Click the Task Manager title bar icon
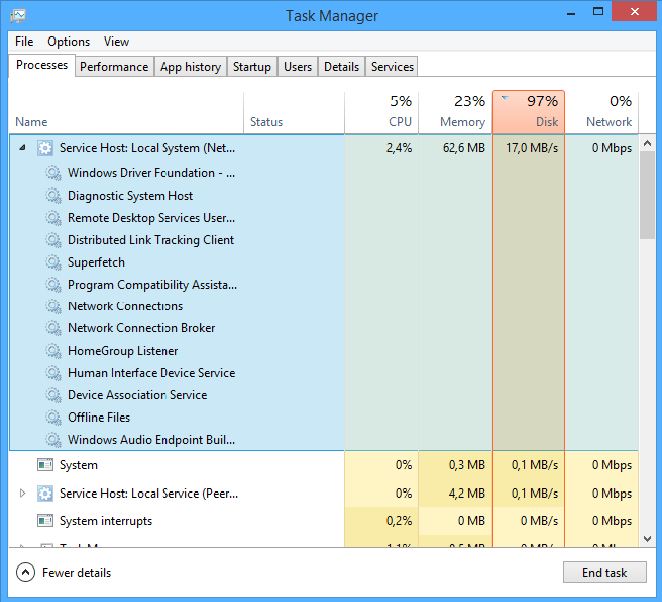 tap(18, 16)
